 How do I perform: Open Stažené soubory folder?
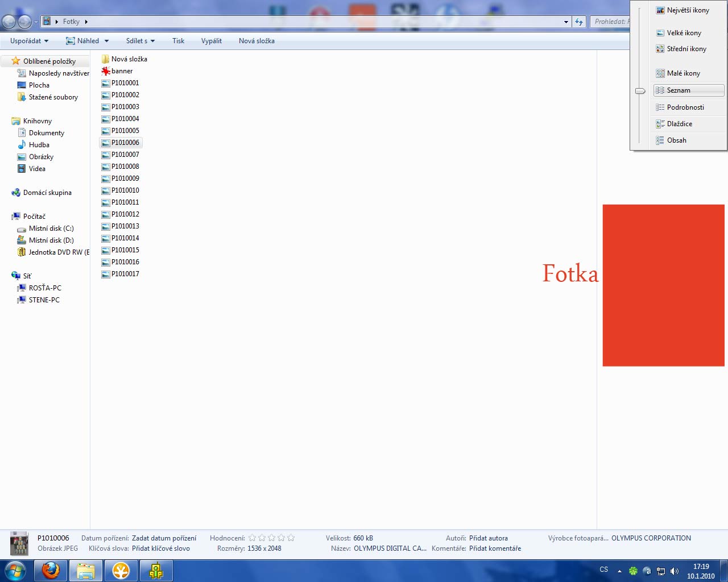coord(48,97)
